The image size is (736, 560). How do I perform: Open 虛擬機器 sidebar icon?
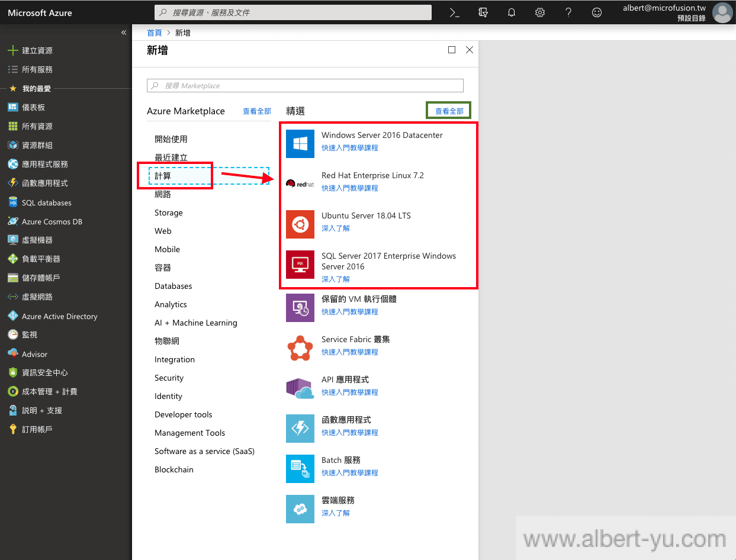coord(12,240)
